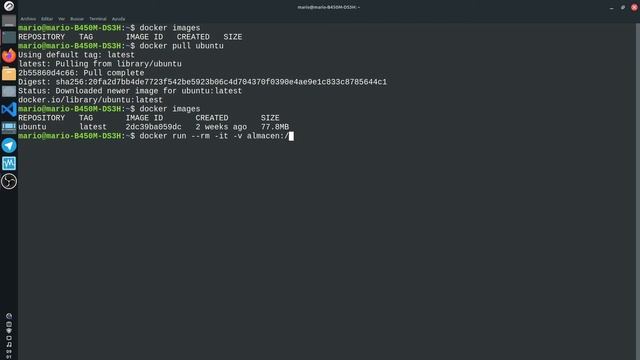Click '2b55860d4c66: Pull complete' line
The image size is (640, 360).
click(81, 73)
